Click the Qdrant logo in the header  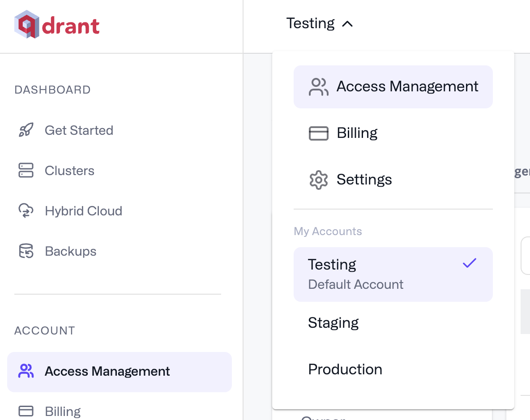coord(57,26)
